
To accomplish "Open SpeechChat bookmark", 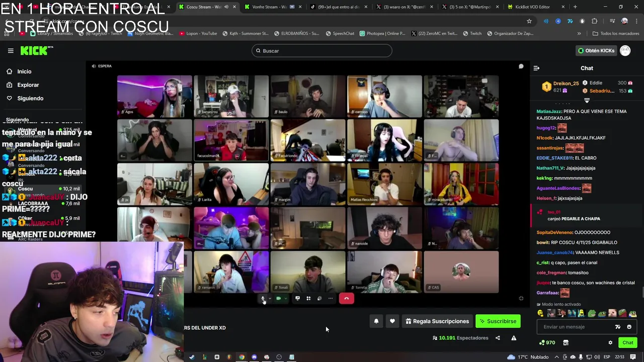I will [340, 34].
